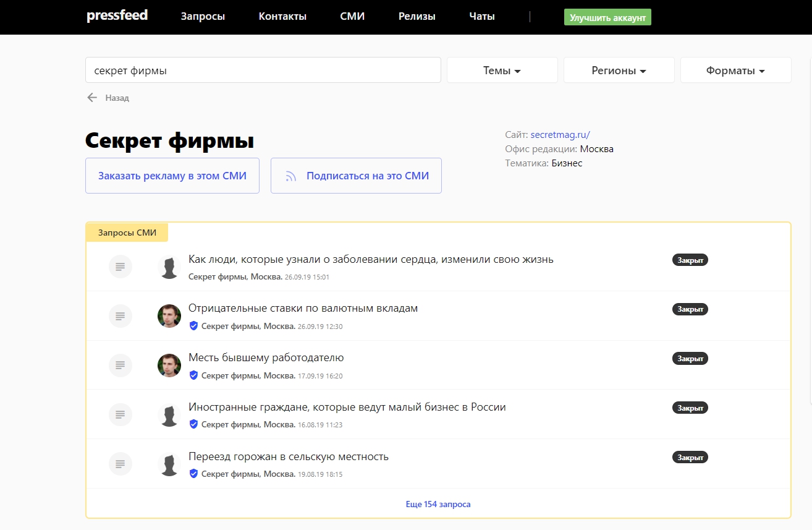Click 'Заказать рекламу в этом СМИ' button
Image resolution: width=812 pixels, height=530 pixels.
click(172, 176)
